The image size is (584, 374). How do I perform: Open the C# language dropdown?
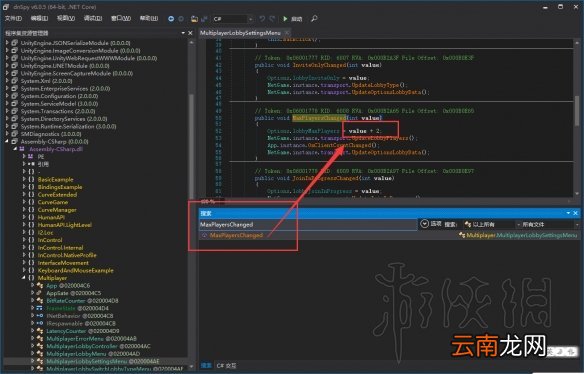[x=233, y=19]
